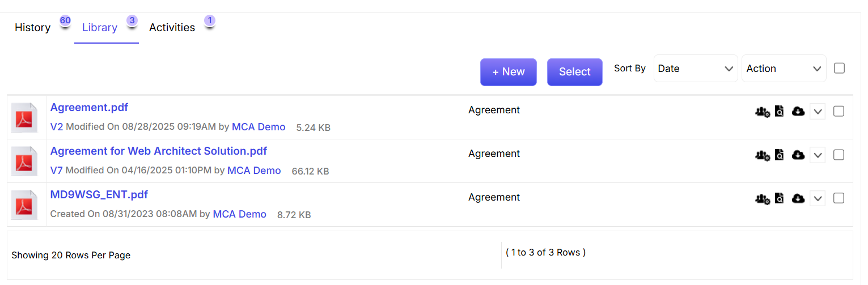Download MD9WSG_ENT.pdf via the cloud icon
The width and height of the screenshot is (868, 285).
798,199
